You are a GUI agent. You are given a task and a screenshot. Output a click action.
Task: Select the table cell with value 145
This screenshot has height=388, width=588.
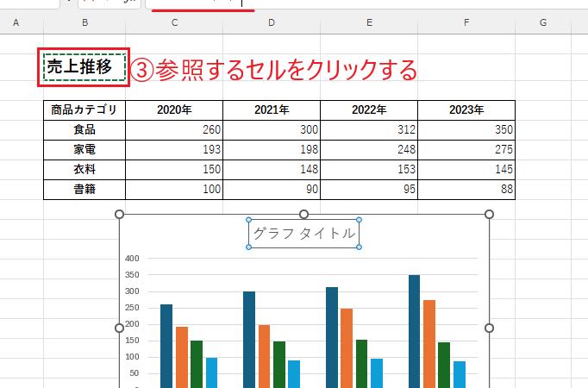click(x=466, y=170)
